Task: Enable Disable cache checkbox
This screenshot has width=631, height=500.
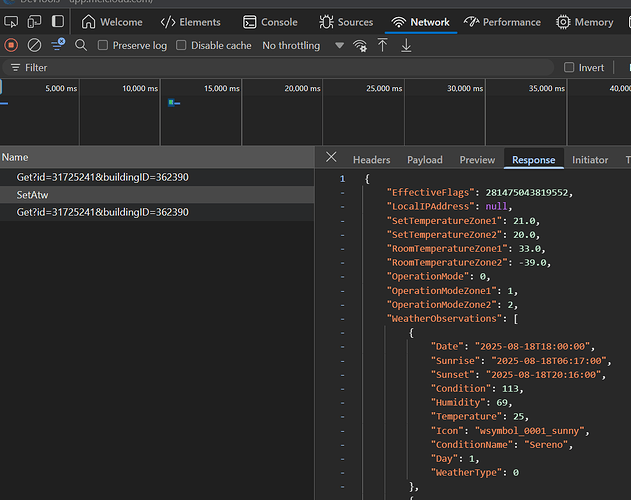Action: 181,45
